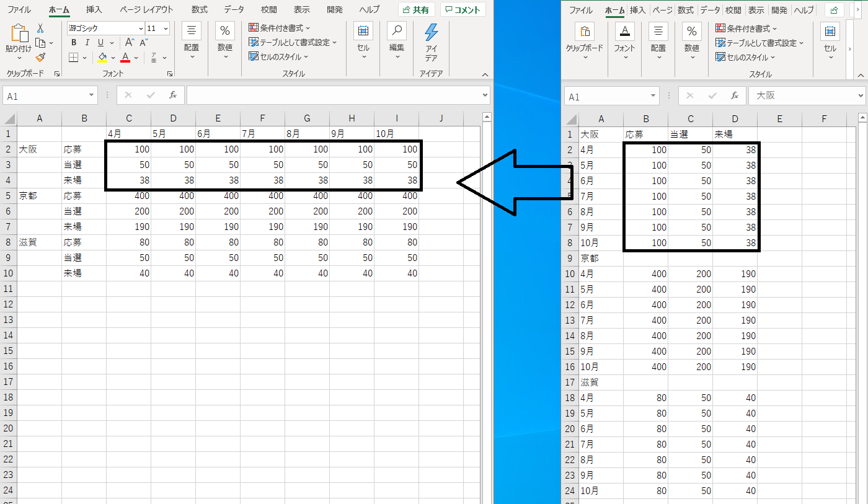868x504 pixels.
Task: Click the fx insert function icon in left window
Action: [173, 95]
